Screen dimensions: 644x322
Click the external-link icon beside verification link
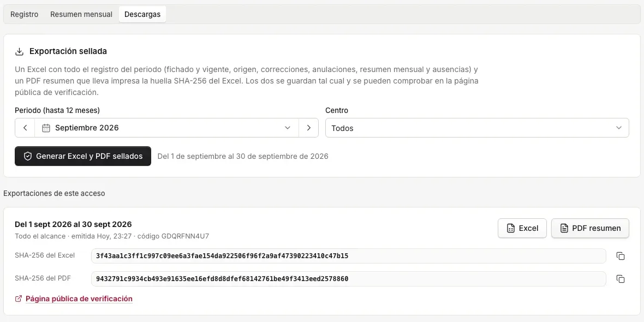tap(19, 299)
